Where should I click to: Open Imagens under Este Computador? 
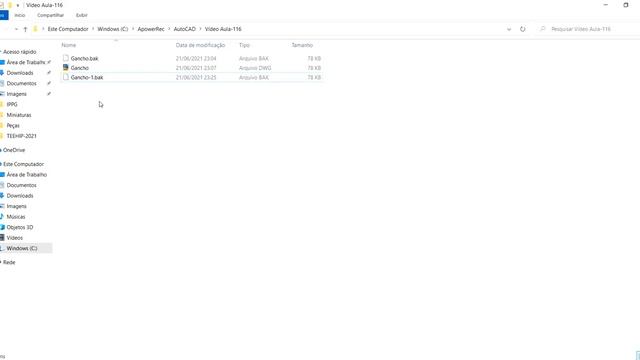(x=16, y=206)
